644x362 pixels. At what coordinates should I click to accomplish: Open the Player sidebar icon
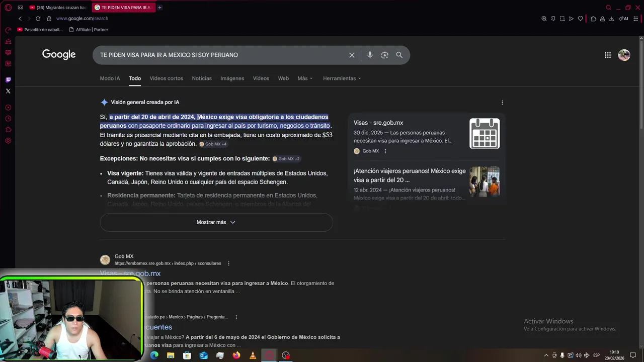pyautogui.click(x=8, y=108)
